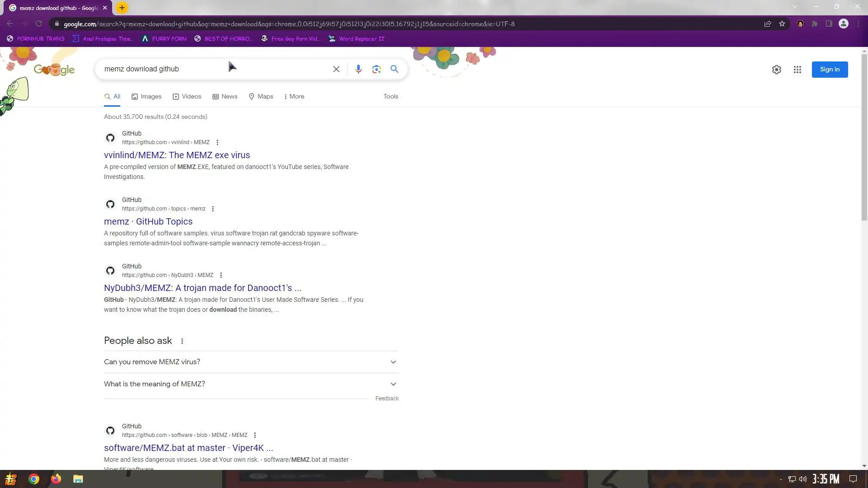Clear the search box with X icon
The image size is (868, 488).
[336, 69]
